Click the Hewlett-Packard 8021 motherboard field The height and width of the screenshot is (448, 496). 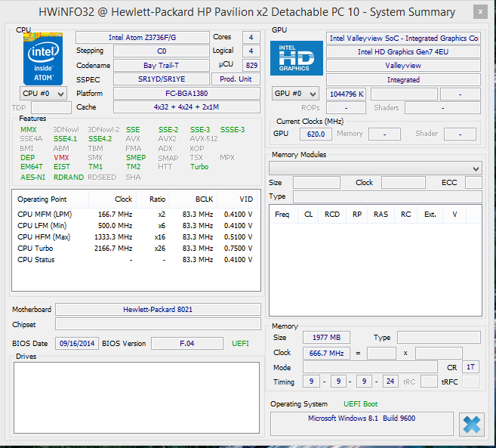click(x=158, y=309)
